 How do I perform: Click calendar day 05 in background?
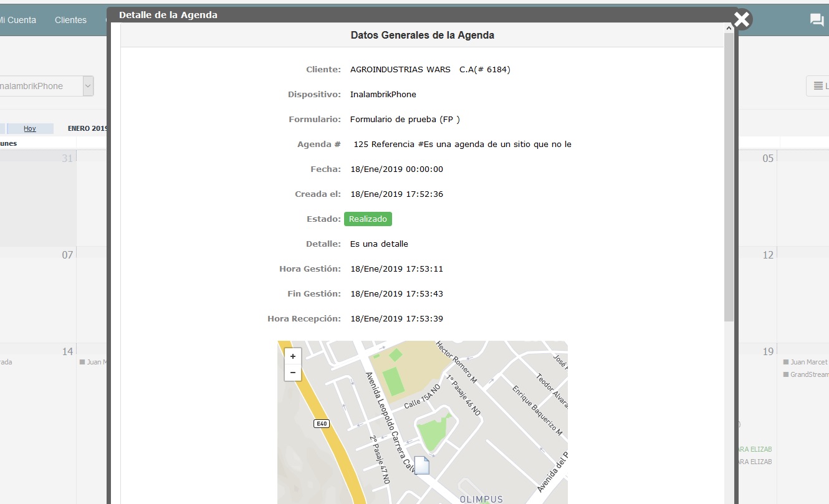768,158
